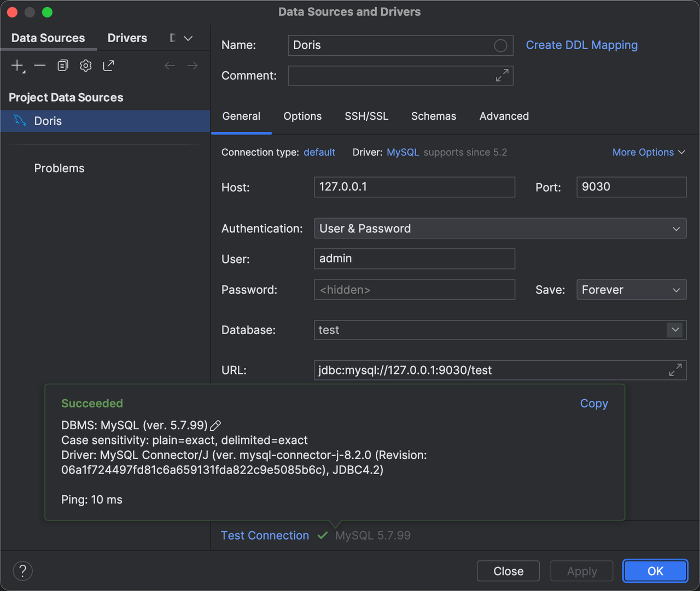The height and width of the screenshot is (591, 700).
Task: Click pencil icon next to DBMS version
Action: 216,425
